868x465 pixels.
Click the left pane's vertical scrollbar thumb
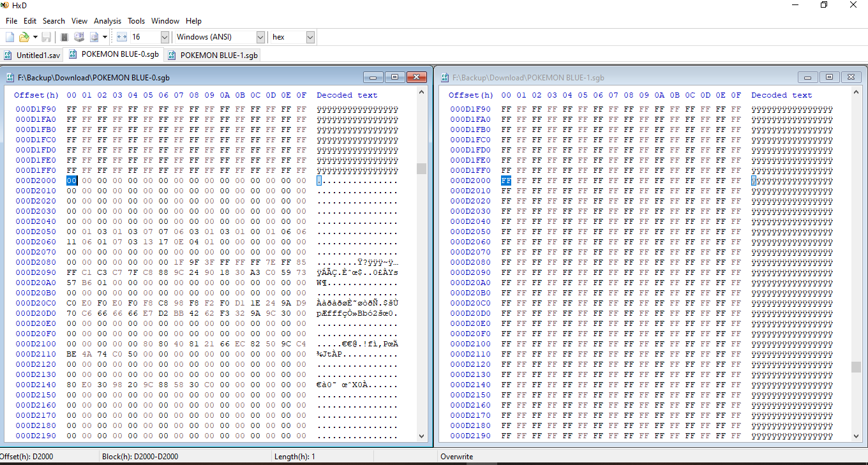pos(421,168)
